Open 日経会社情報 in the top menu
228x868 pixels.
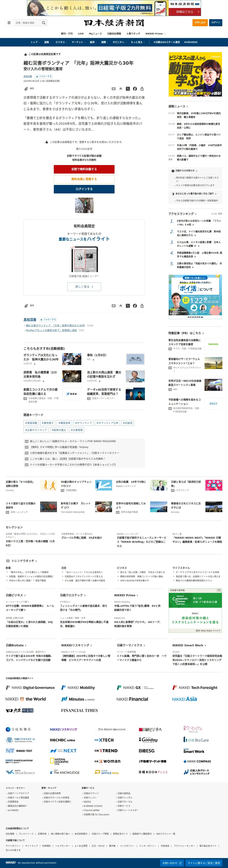pyautogui.click(x=114, y=34)
